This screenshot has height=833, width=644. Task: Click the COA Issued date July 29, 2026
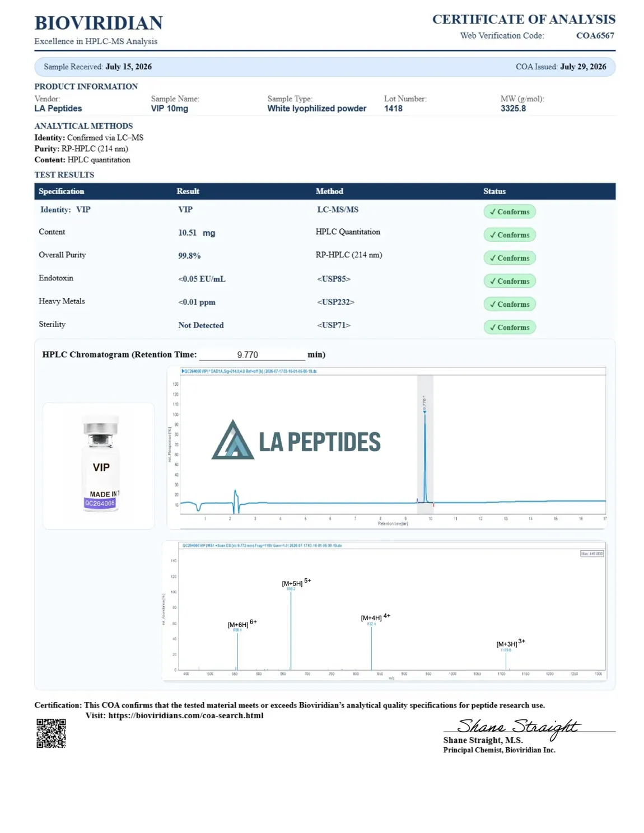tap(583, 67)
